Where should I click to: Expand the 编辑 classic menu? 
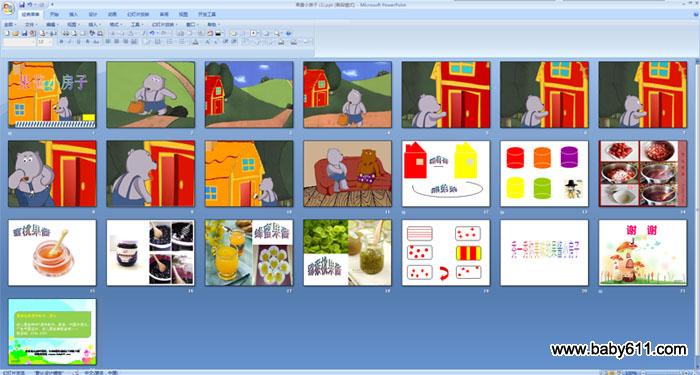tap(52, 25)
